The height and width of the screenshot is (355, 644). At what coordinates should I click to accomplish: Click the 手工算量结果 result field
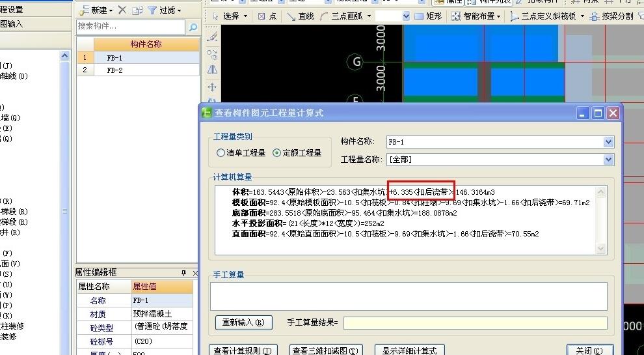point(476,323)
